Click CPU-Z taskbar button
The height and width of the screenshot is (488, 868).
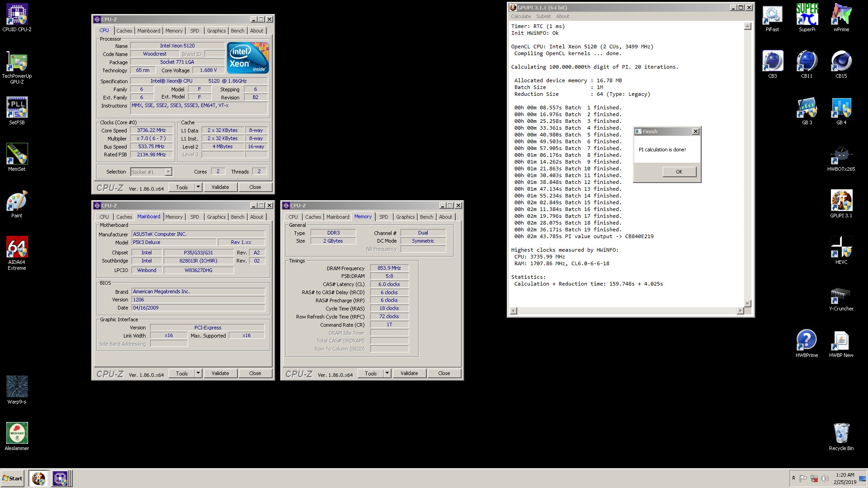pos(60,478)
